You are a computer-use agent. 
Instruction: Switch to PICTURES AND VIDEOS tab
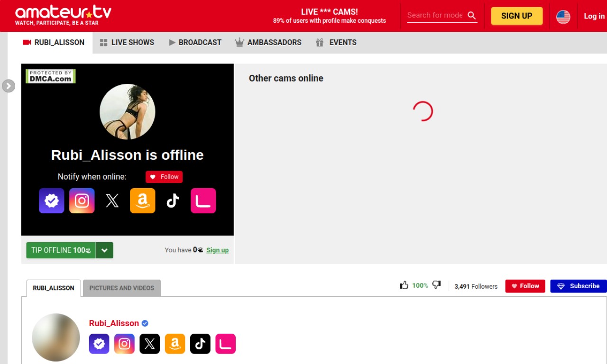(122, 288)
